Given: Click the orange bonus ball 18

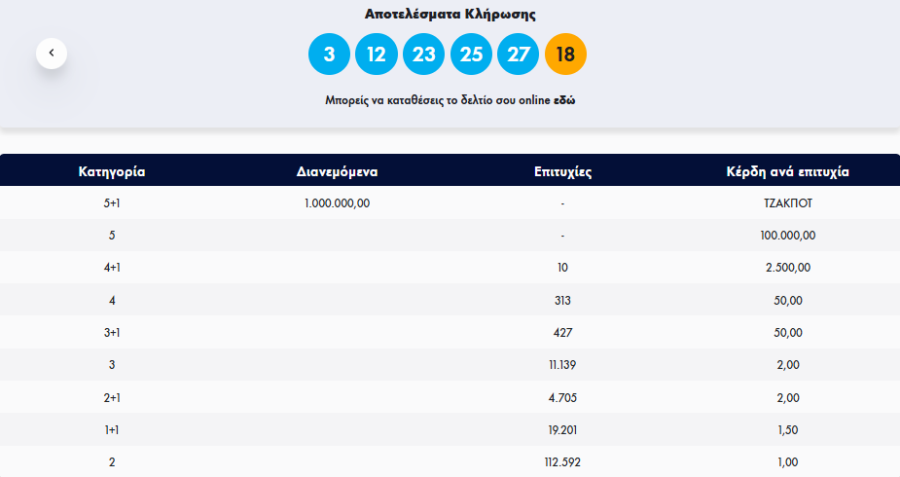Looking at the screenshot, I should (x=565, y=54).
